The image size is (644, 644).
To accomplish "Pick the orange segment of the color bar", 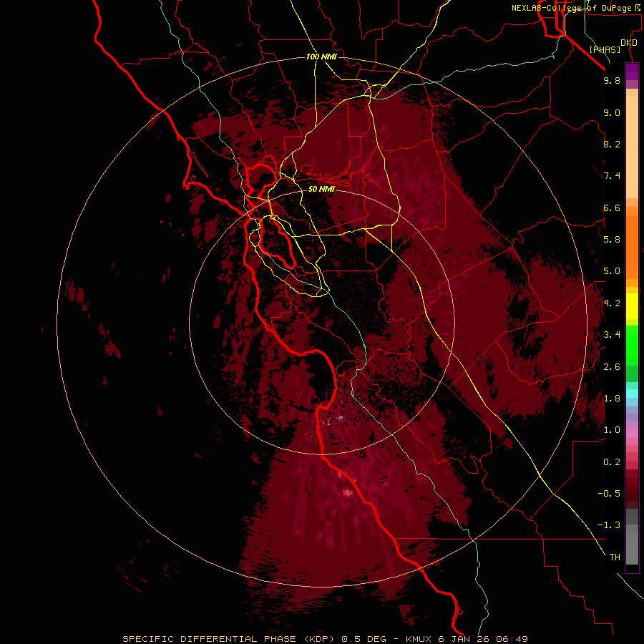I will [x=632, y=246].
